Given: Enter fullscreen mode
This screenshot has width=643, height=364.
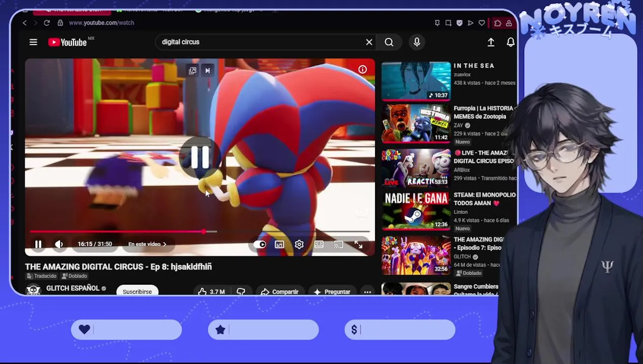Looking at the screenshot, I should [x=358, y=245].
